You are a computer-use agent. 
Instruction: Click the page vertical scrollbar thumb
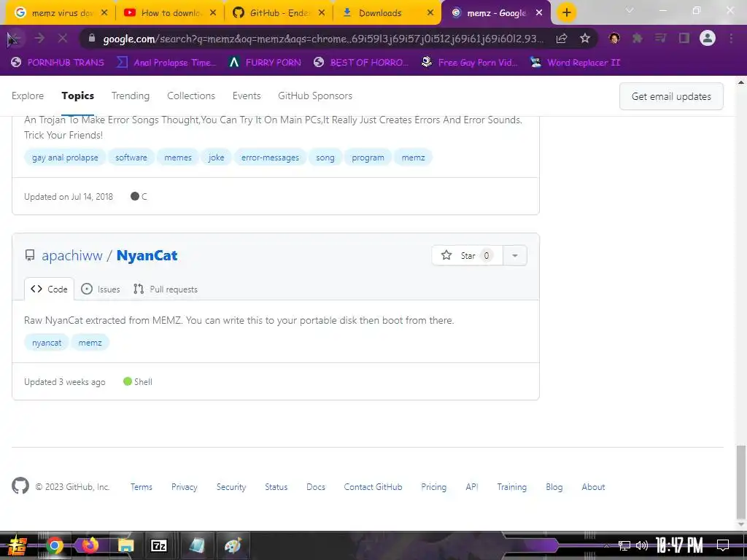(741, 482)
